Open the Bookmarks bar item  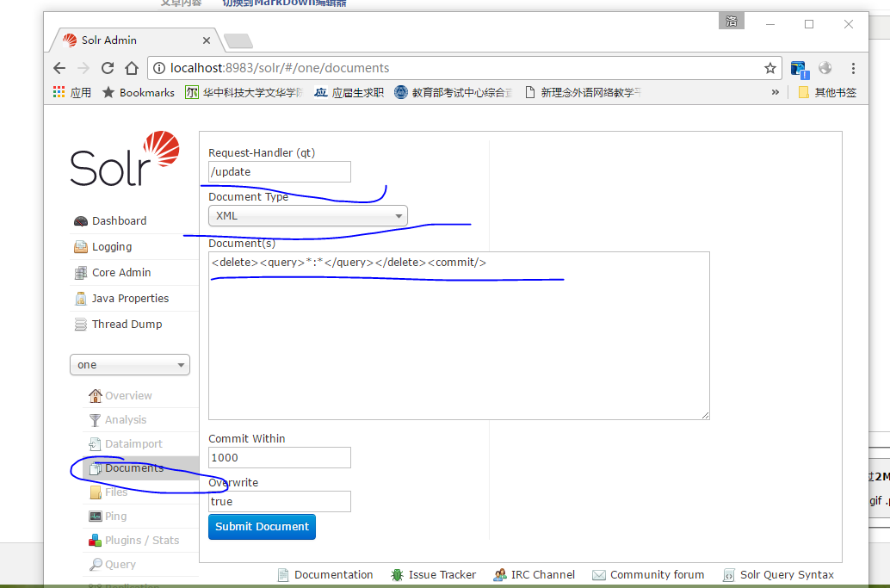tap(139, 92)
